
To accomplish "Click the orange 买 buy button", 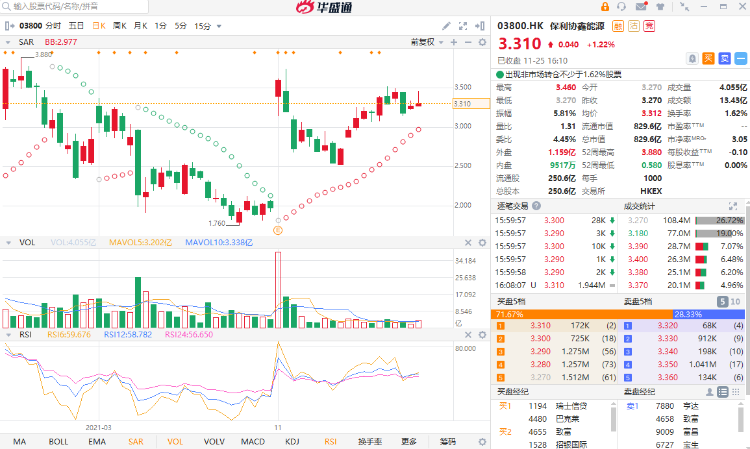I will pyautogui.click(x=708, y=58).
